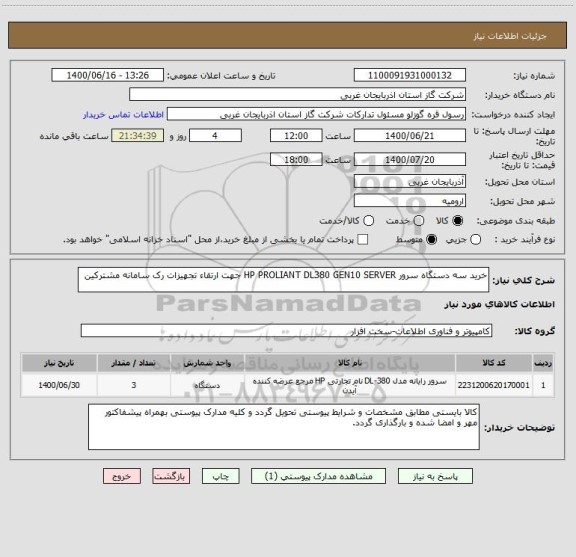Select the خدمت radio button
Screen dimensions: 576x557
pyautogui.click(x=419, y=220)
